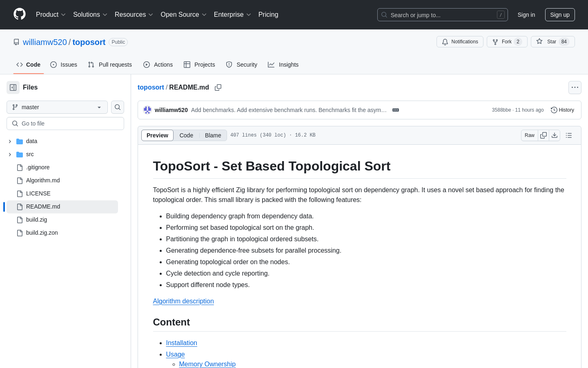Go to the Pricing page
Image resolution: width=588 pixels, height=368 pixels.
pyautogui.click(x=268, y=15)
